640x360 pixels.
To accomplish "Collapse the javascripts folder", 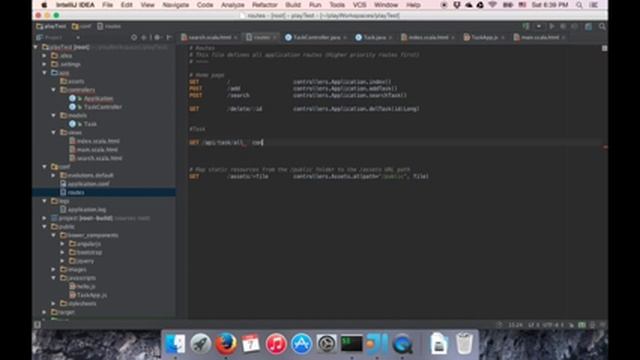I will pos(53,278).
